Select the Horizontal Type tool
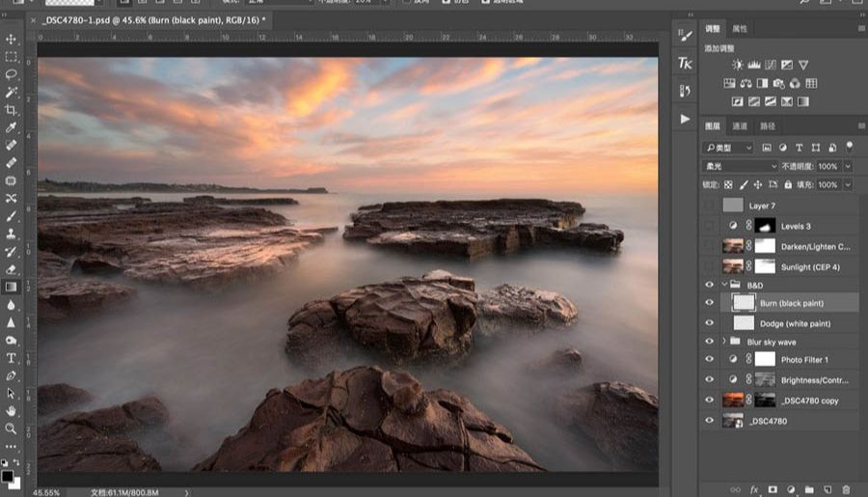This screenshot has height=497, width=868. [x=11, y=358]
